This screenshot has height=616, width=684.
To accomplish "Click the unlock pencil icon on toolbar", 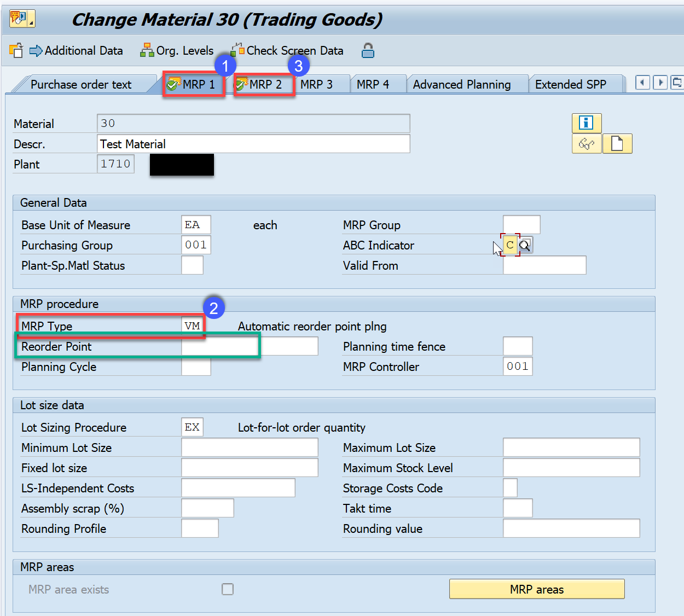I will [x=16, y=50].
